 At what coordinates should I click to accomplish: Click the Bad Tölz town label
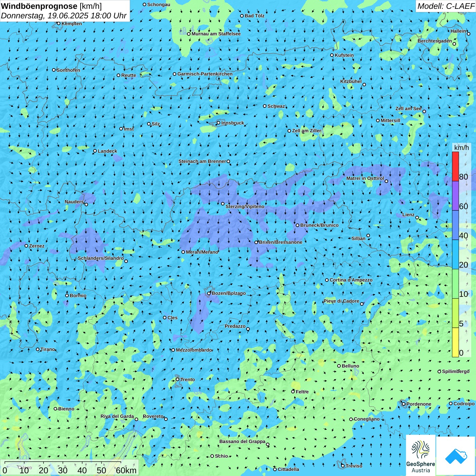(x=254, y=16)
